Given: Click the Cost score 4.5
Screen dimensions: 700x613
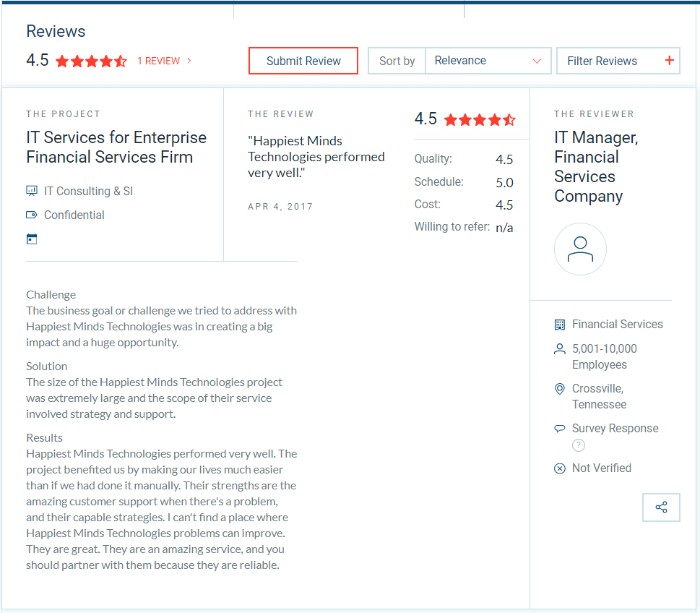Looking at the screenshot, I should click(x=504, y=205).
